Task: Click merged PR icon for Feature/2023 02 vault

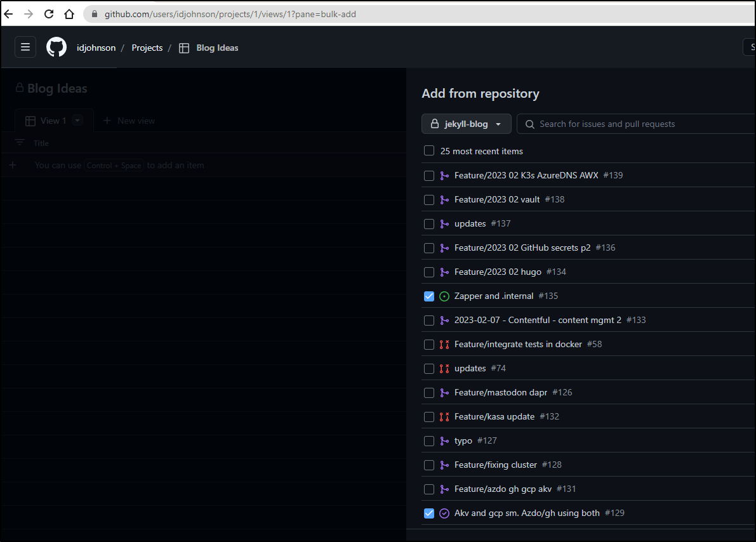Action: pyautogui.click(x=444, y=200)
